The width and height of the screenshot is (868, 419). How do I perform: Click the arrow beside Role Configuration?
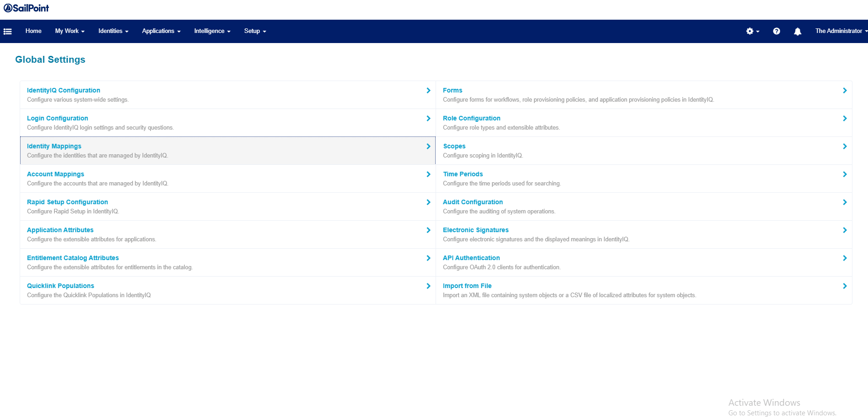[x=845, y=119]
